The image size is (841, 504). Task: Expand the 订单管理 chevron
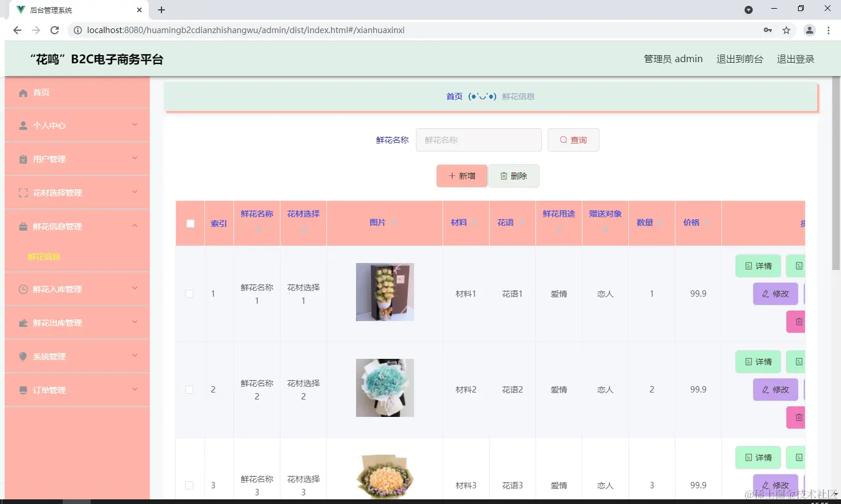(x=135, y=389)
